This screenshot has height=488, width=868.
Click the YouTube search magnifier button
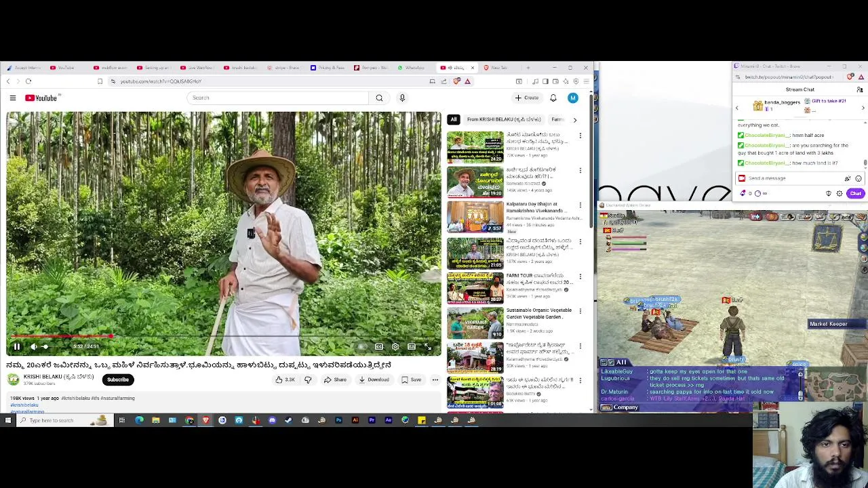tap(379, 98)
